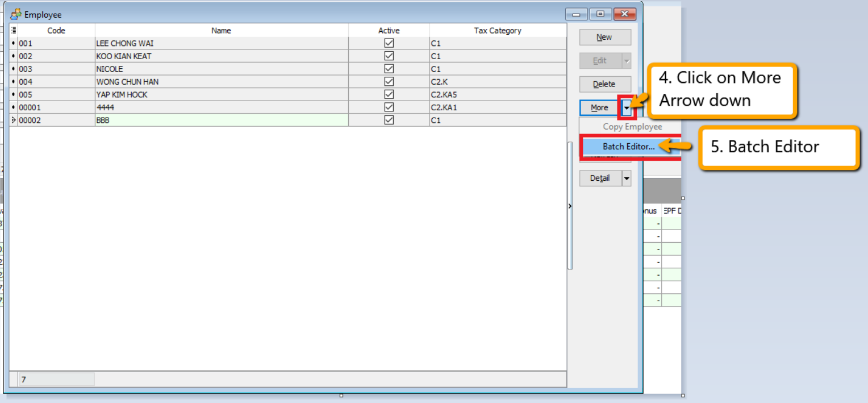Viewport: 868px width, 403px height.
Task: Click the record count field showing 7
Action: click(x=56, y=379)
